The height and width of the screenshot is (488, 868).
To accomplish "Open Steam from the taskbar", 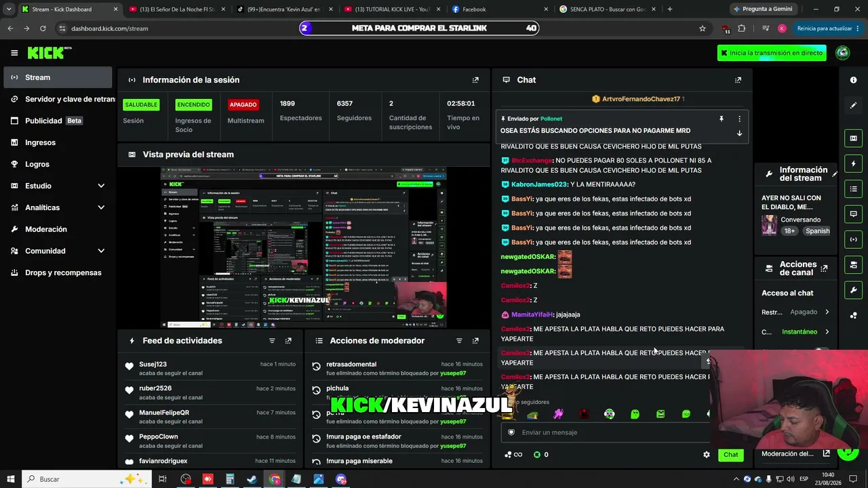I will [252, 479].
